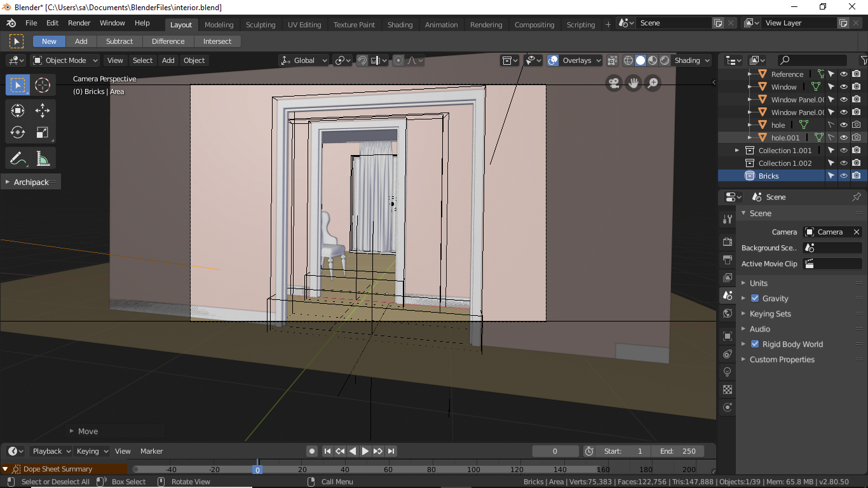Viewport: 868px width, 488px height.
Task: Pick the Scale tool
Action: coord(43,132)
